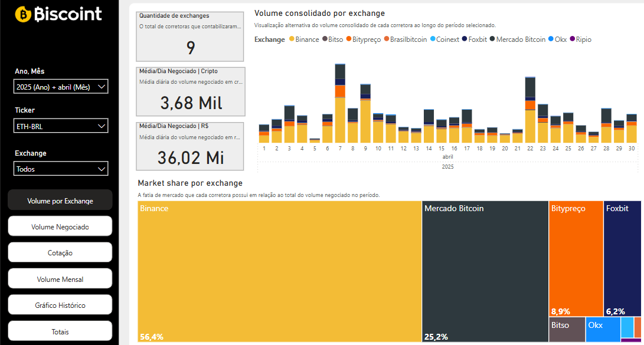Viewport: 644px width, 345px height.
Task: Highlight Mercado Bitcoin in the legend
Action: click(518, 40)
